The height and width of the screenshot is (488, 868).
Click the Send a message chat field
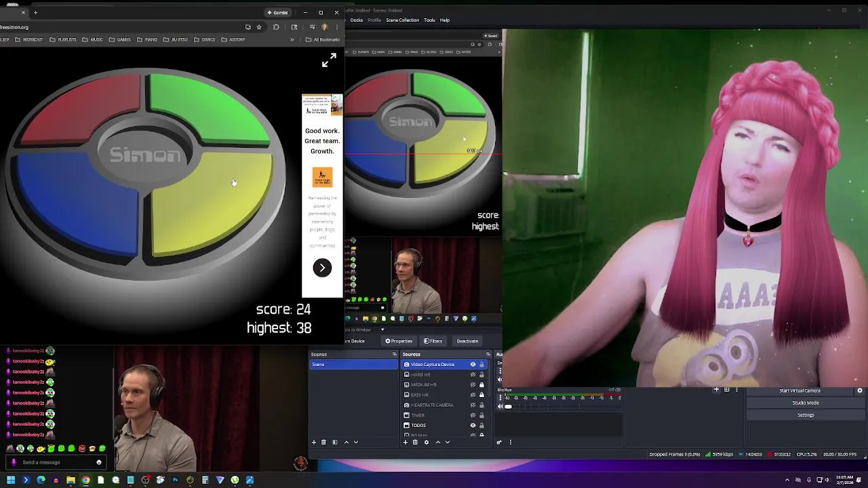(56, 462)
